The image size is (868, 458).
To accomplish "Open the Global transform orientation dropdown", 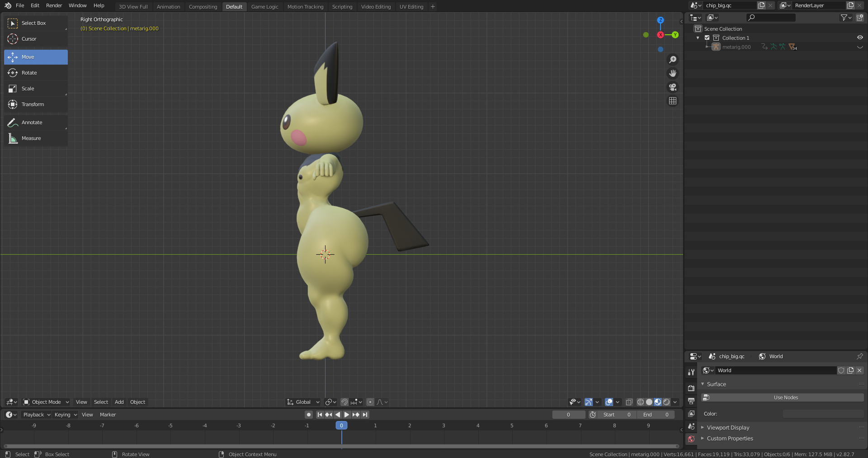I will pyautogui.click(x=303, y=402).
